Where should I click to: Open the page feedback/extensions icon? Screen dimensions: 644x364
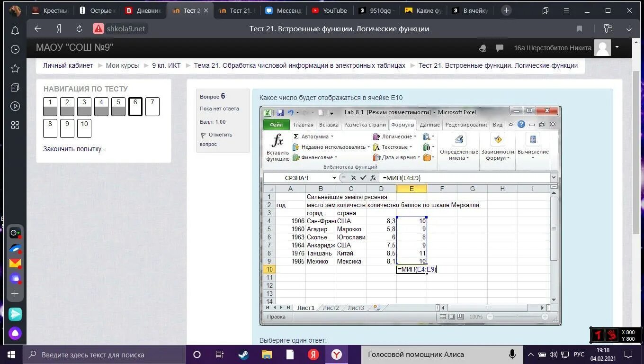coord(608,29)
